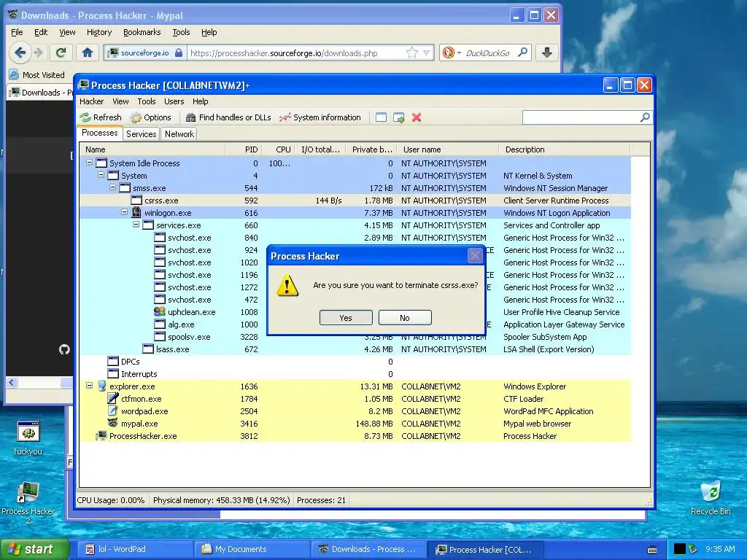Select the ctfmon.exe process icon
The width and height of the screenshot is (747, 560).
pyautogui.click(x=113, y=399)
